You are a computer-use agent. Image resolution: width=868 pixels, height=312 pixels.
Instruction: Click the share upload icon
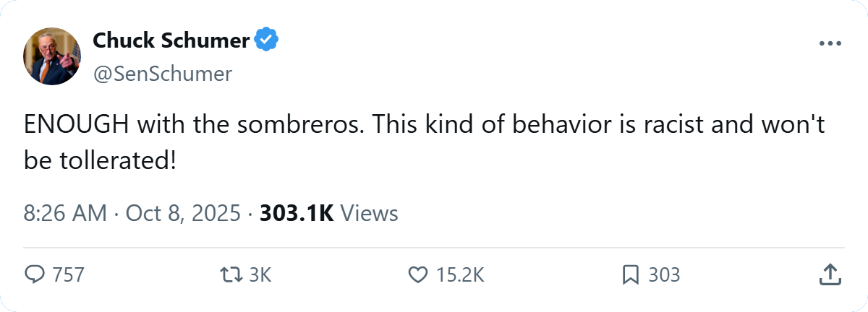pos(829,274)
